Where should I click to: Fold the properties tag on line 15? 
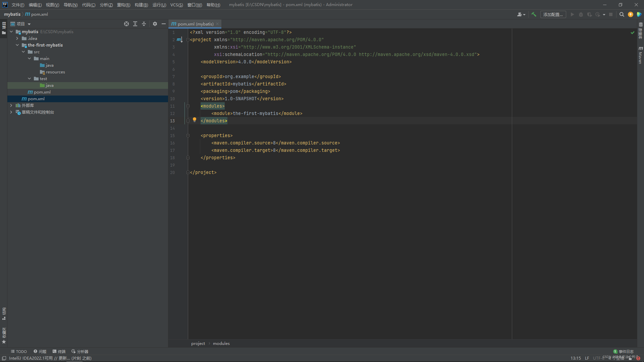[x=188, y=136]
